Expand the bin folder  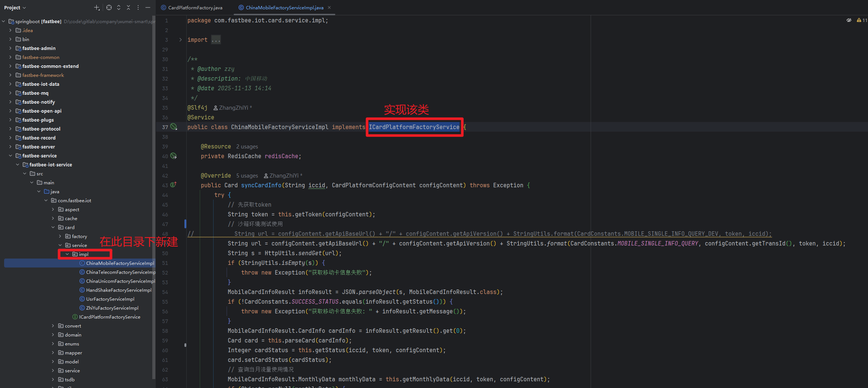(x=10, y=39)
